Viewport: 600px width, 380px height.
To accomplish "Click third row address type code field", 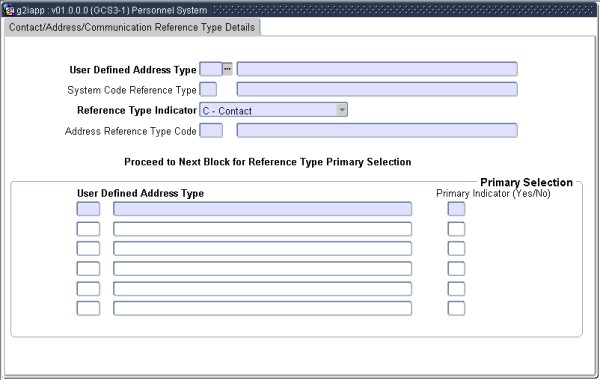I will (x=88, y=248).
